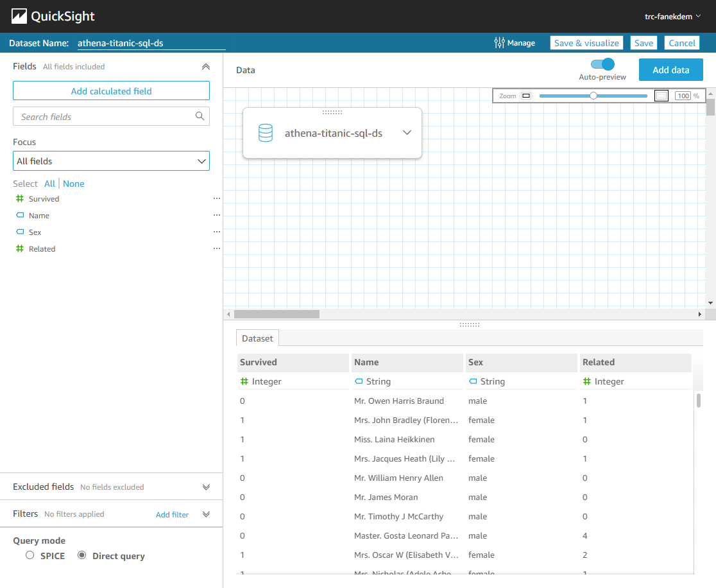716x588 pixels.
Task: Click cell Mr. James Moran
Action: [386, 497]
